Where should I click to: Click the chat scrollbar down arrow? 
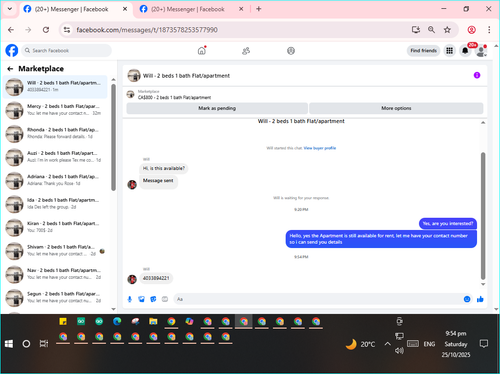(483, 284)
